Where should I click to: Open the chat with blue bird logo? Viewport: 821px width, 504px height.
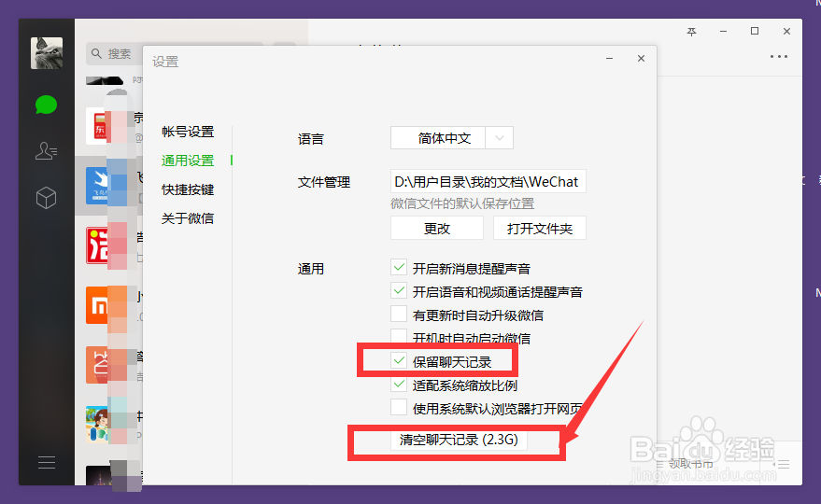107,186
